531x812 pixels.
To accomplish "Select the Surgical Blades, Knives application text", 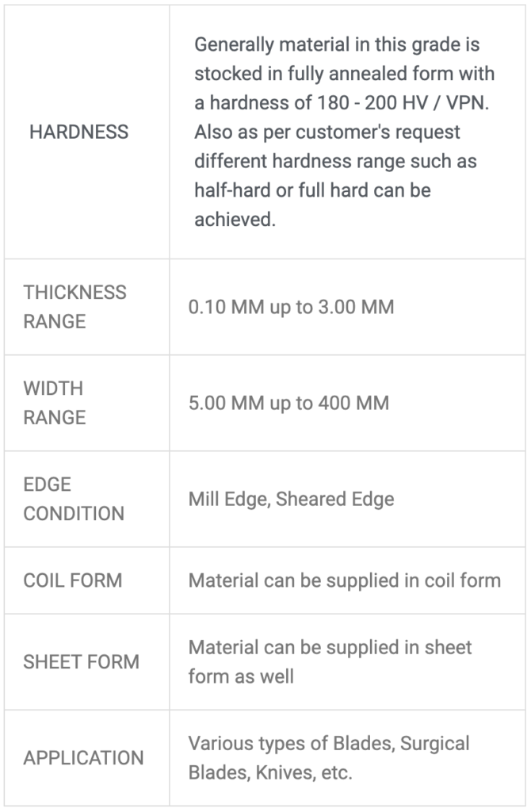I will (329, 757).
